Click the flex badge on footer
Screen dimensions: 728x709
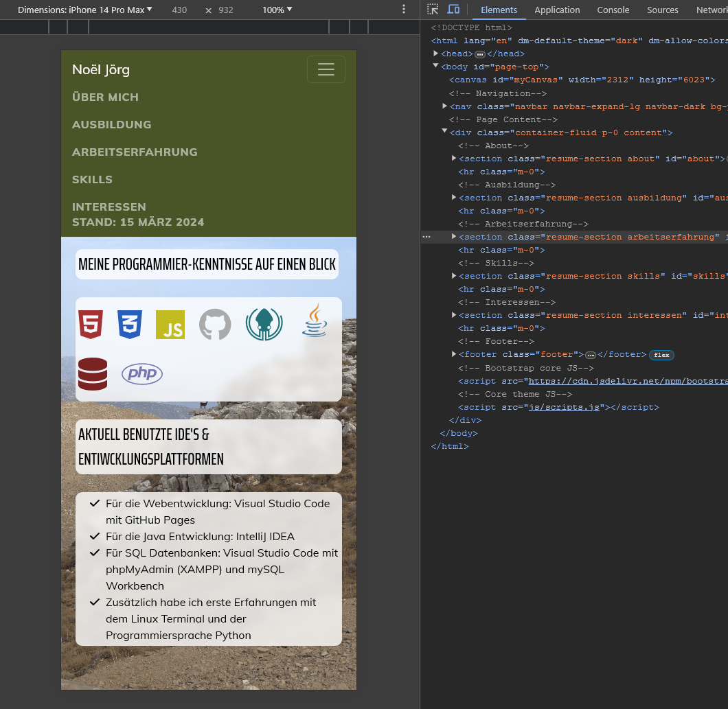(x=661, y=355)
